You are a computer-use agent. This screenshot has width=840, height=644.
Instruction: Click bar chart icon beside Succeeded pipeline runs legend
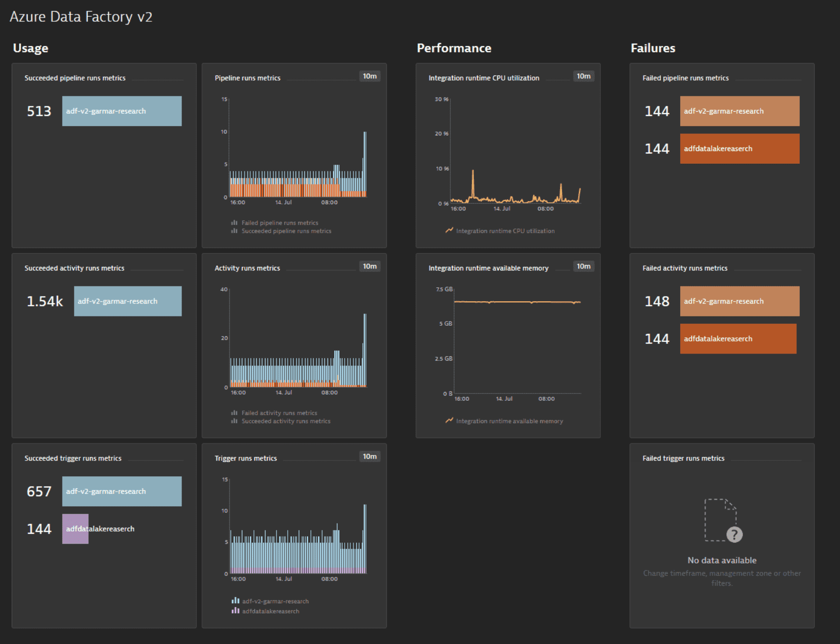pyautogui.click(x=234, y=231)
